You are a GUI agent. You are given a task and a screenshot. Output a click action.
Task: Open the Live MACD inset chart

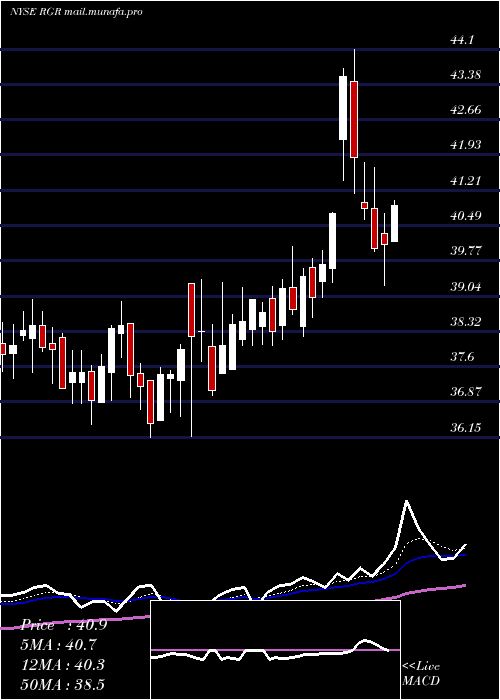tap(275, 650)
